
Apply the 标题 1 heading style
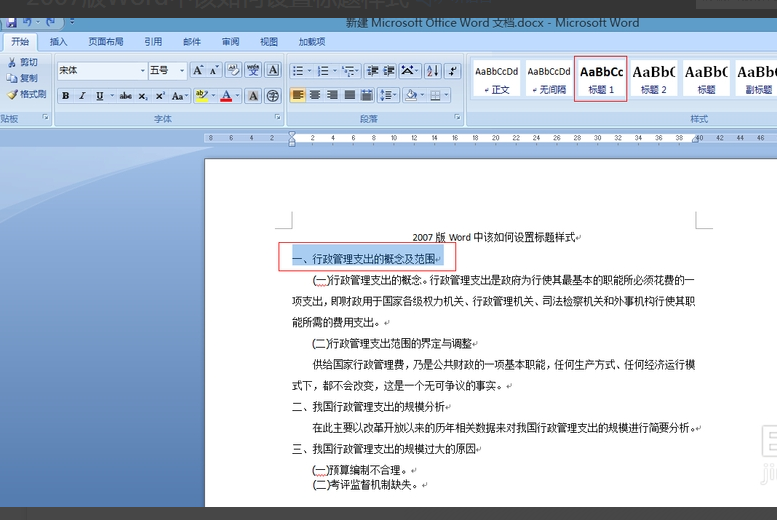(601, 79)
